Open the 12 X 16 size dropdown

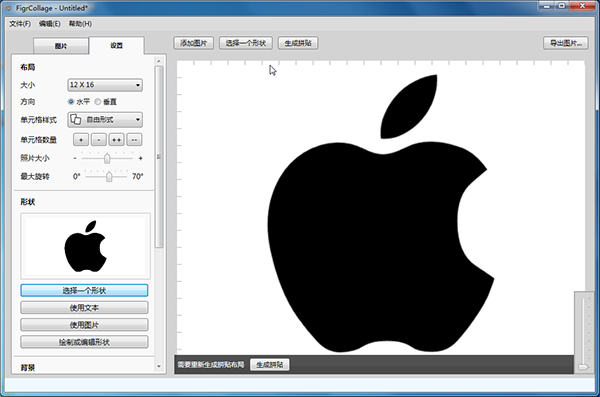tap(105, 85)
